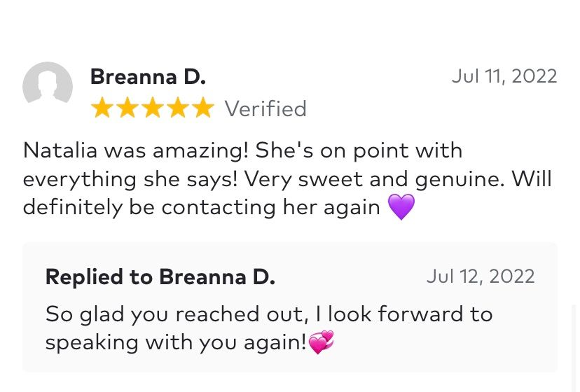The height and width of the screenshot is (392, 580).
Task: Click the line mentioning sweet and genuine
Action: pyautogui.click(x=287, y=179)
